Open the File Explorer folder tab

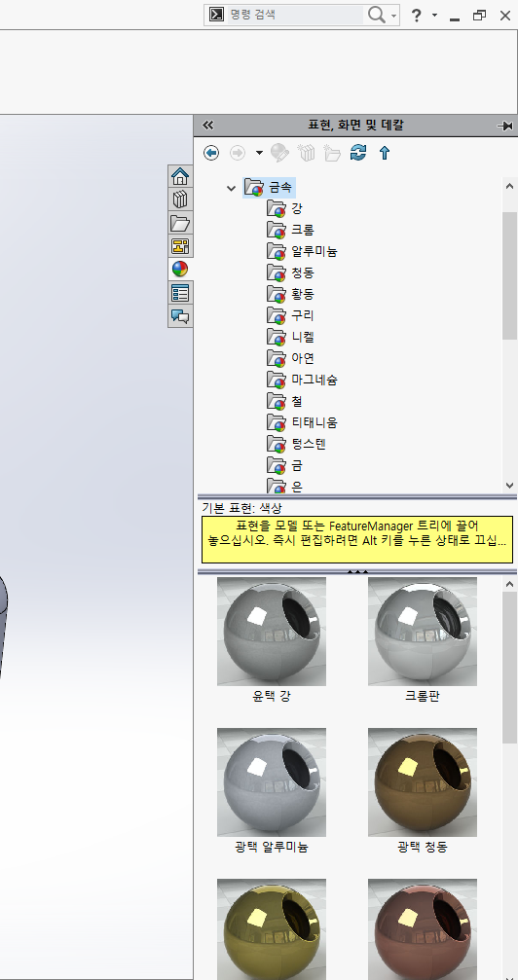pyautogui.click(x=180, y=223)
